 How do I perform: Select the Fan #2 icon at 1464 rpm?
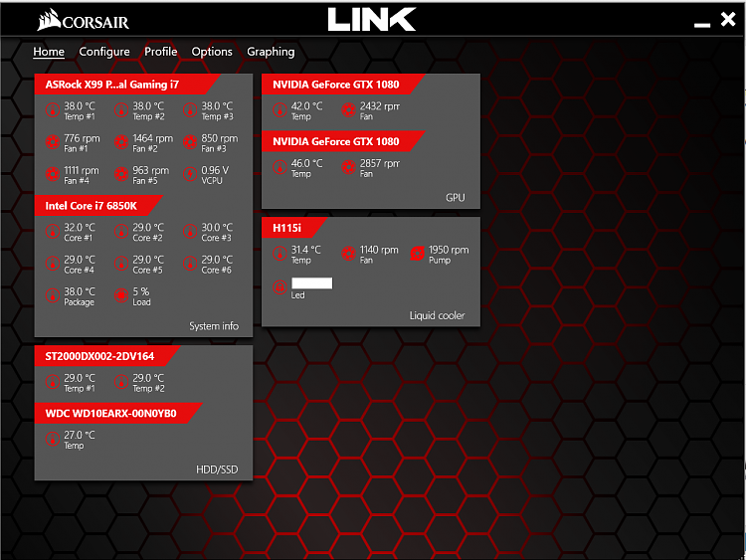click(x=121, y=142)
